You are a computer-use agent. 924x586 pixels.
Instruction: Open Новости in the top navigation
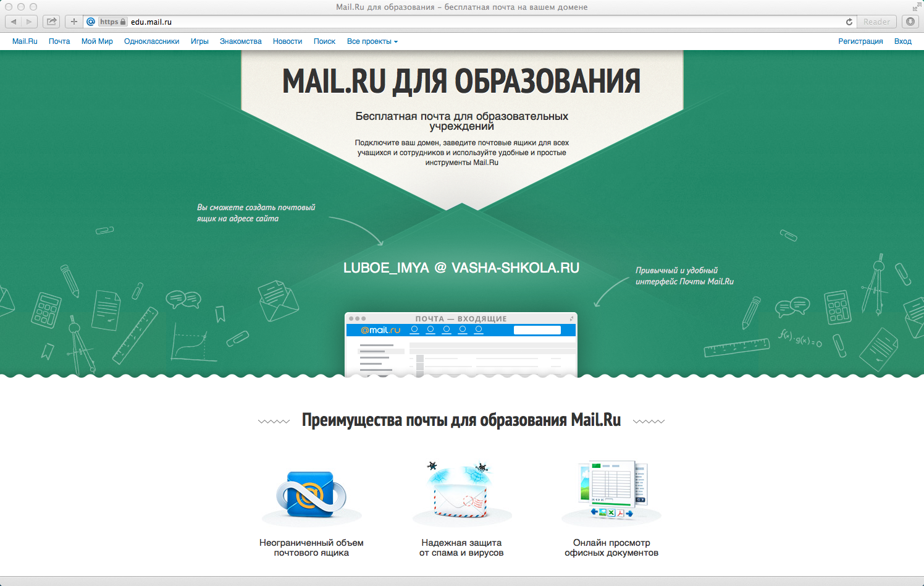click(287, 41)
